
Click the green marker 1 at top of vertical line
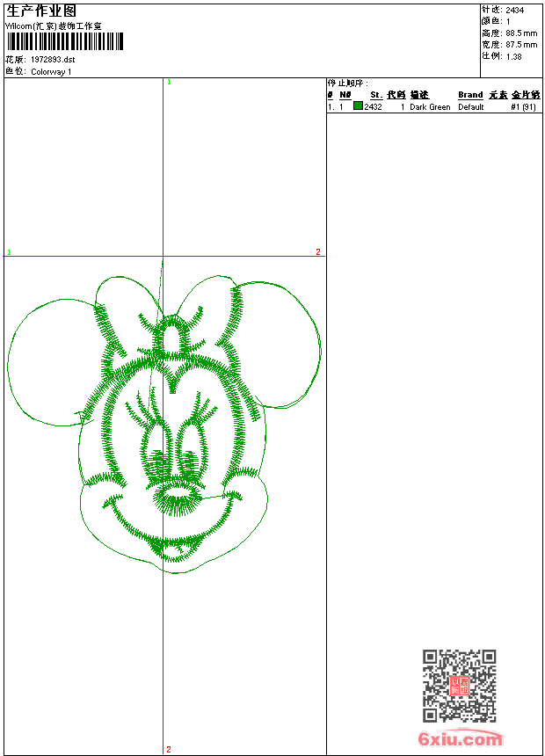click(x=169, y=82)
